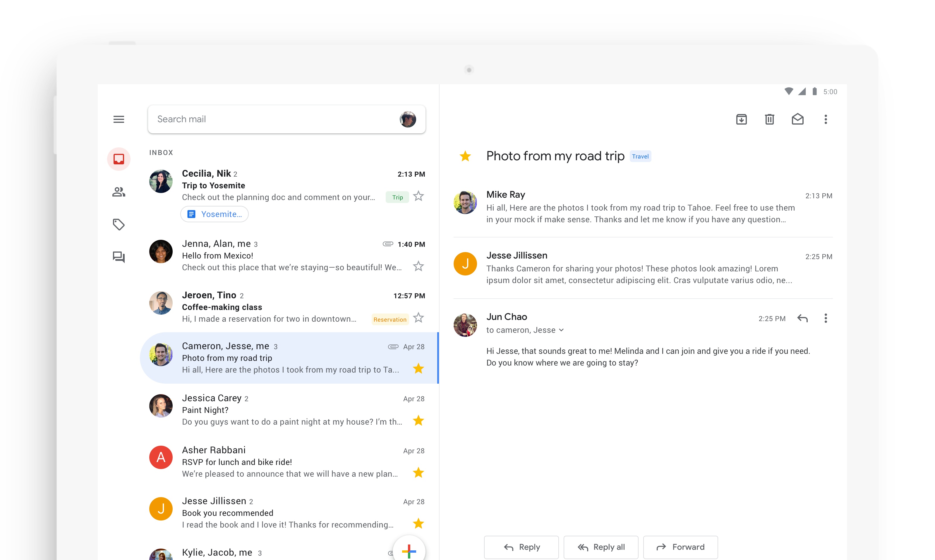Screen dimensions: 935x560
Task: Click the Reply all button
Action: click(601, 547)
